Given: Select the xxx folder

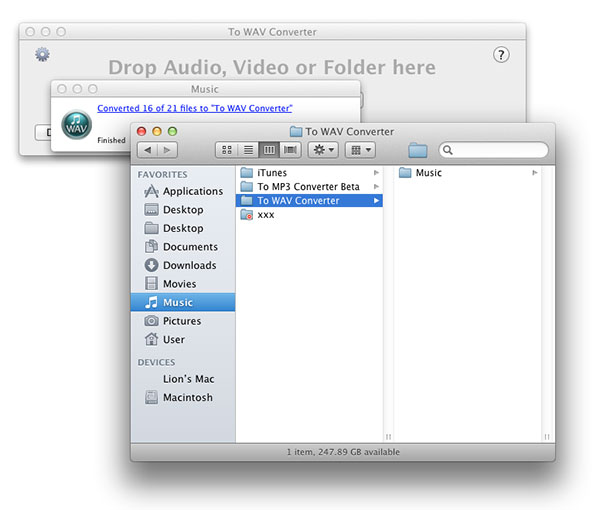Looking at the screenshot, I should click(x=309, y=215).
